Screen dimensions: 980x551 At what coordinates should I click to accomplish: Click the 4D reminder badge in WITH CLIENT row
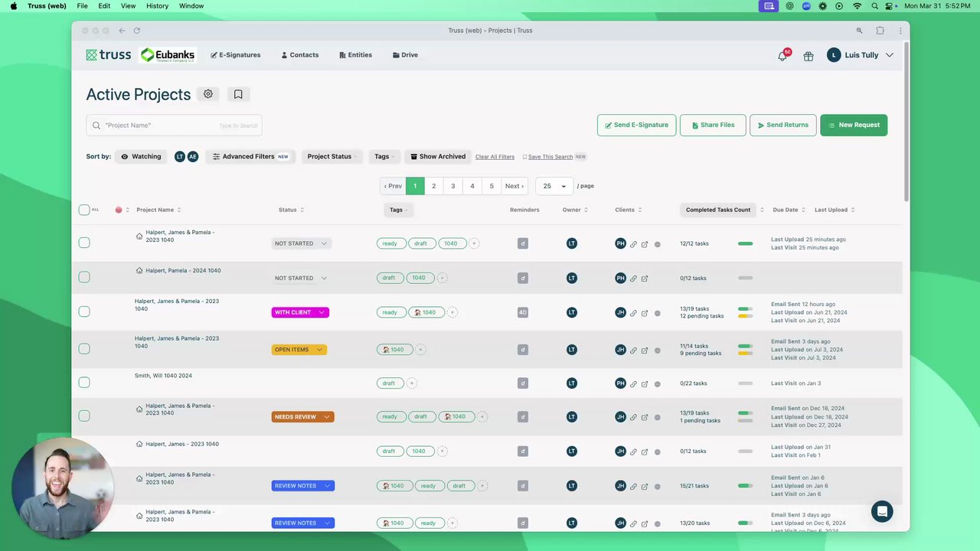[x=523, y=312]
